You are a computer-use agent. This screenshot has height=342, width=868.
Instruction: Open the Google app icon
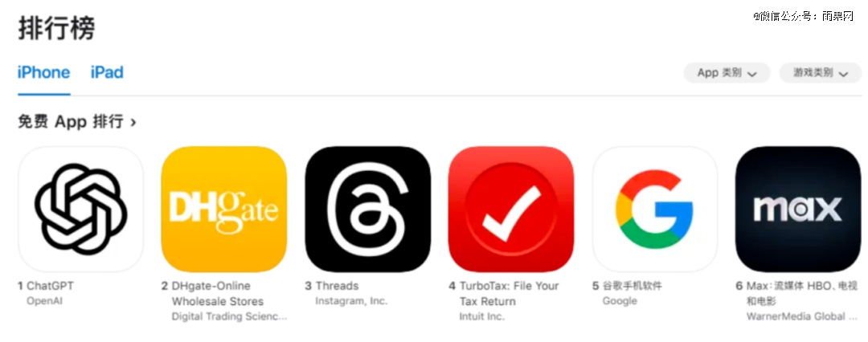655,210
